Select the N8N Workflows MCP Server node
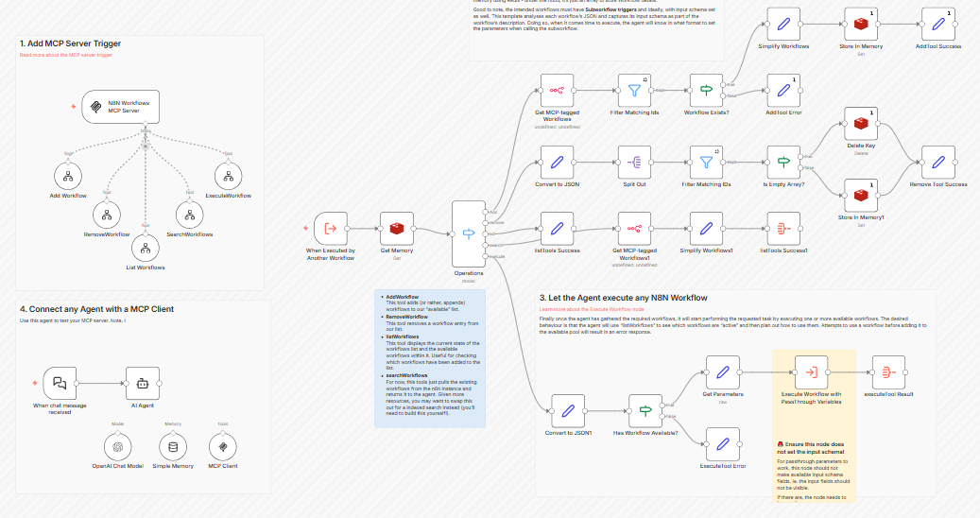The height and width of the screenshot is (518, 980). [121, 107]
